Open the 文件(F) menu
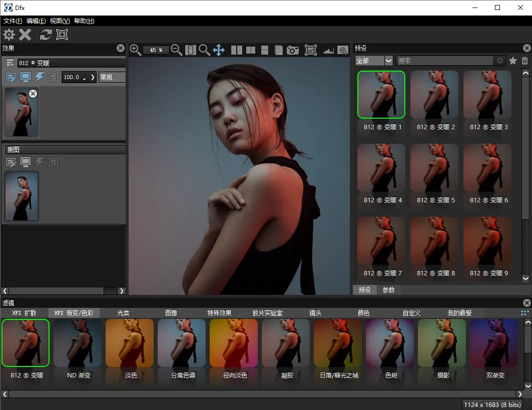Viewport: 532px width, 410px height. (x=13, y=21)
